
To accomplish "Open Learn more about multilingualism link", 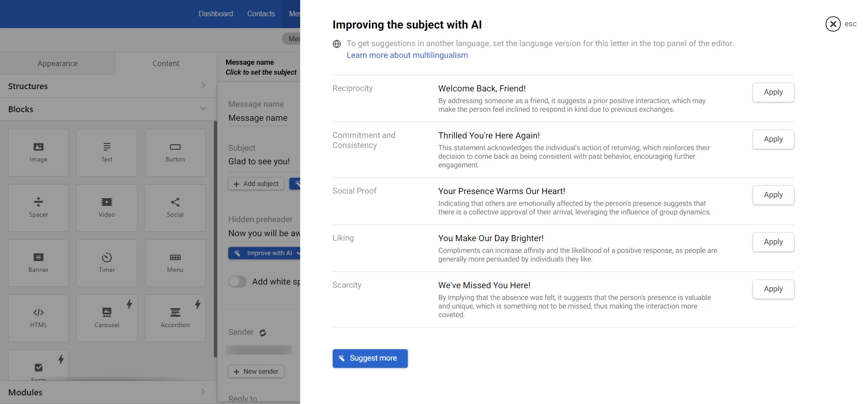I will (407, 55).
